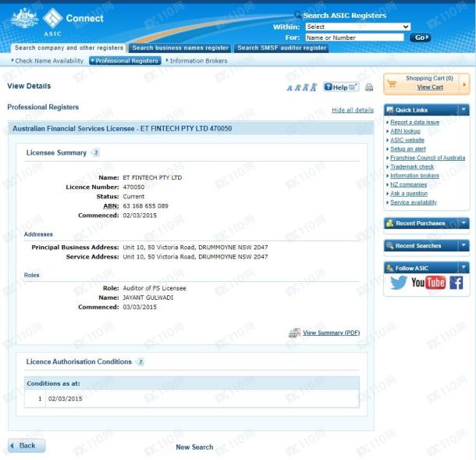Screen dimensions: 476x460
Task: Switch to Search SMSF auditor register tab
Action: (281, 48)
